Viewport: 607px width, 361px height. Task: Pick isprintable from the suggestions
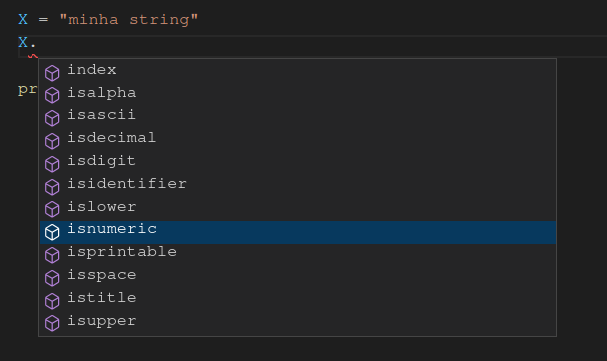point(298,253)
